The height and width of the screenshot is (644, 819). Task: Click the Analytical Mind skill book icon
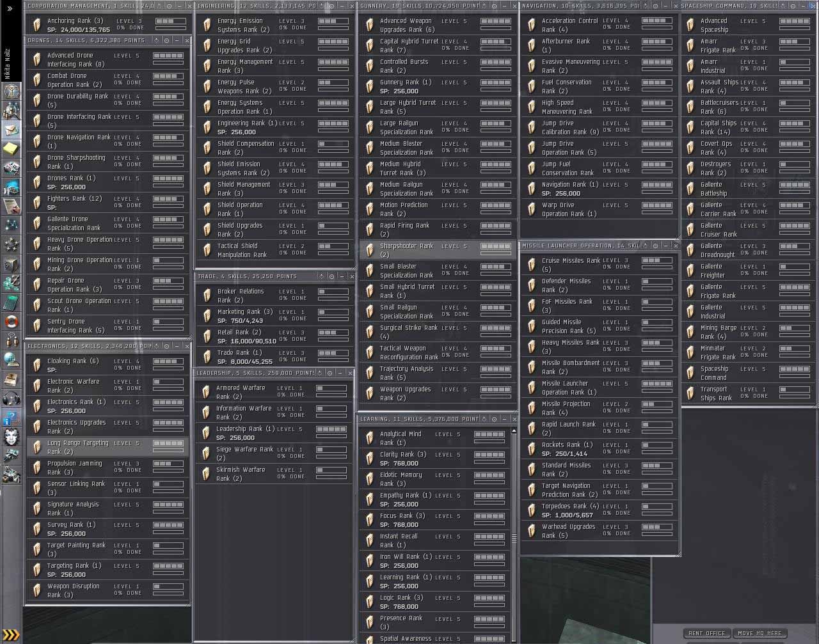370,438
